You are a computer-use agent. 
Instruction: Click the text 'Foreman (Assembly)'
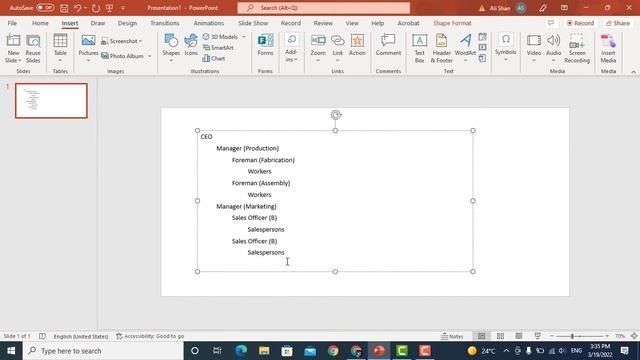click(261, 183)
